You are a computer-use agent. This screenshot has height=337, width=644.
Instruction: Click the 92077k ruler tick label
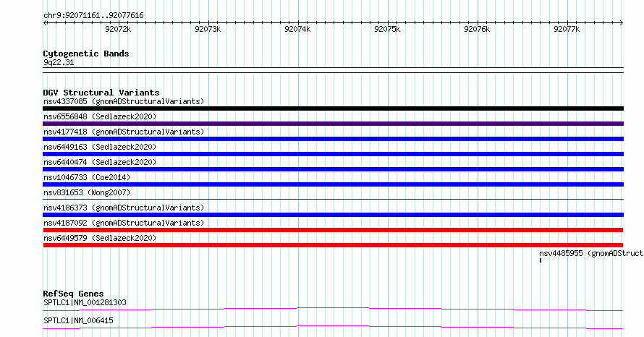567,29
